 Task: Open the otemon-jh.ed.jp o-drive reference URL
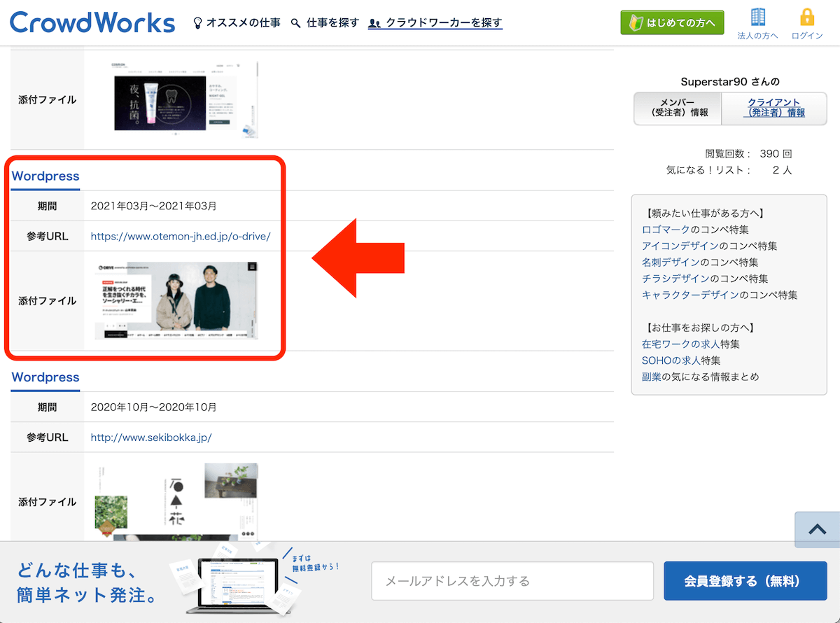point(181,237)
